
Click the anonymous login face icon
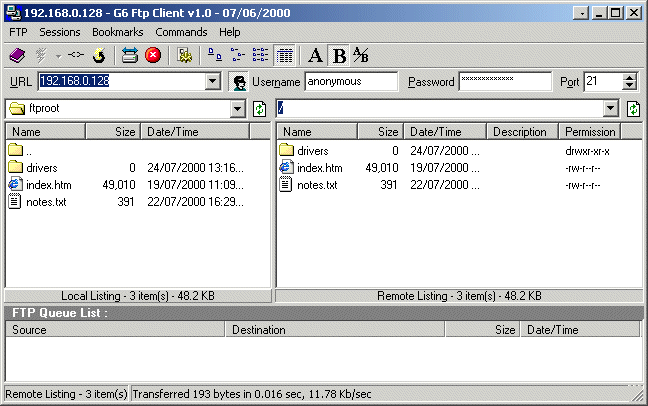pos(238,81)
